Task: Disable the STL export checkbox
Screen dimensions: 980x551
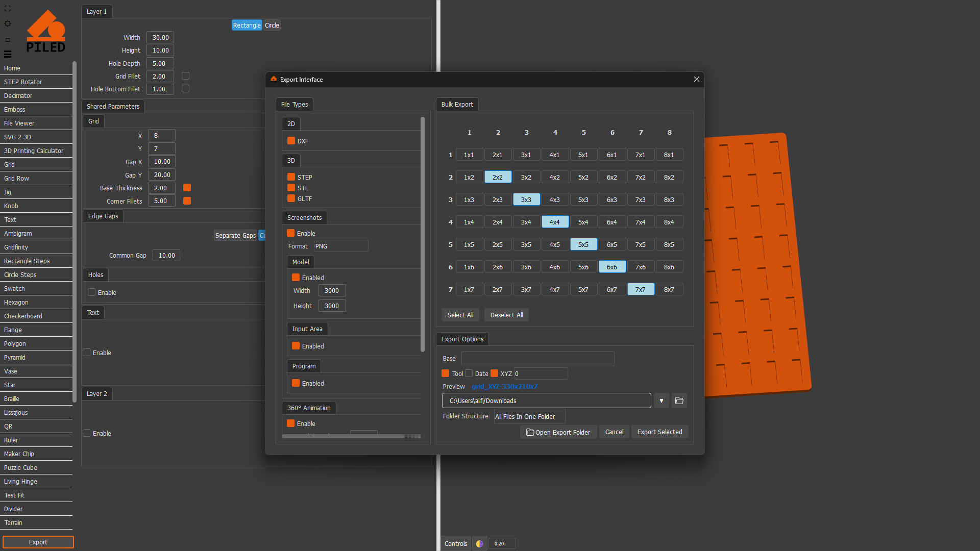Action: point(290,188)
